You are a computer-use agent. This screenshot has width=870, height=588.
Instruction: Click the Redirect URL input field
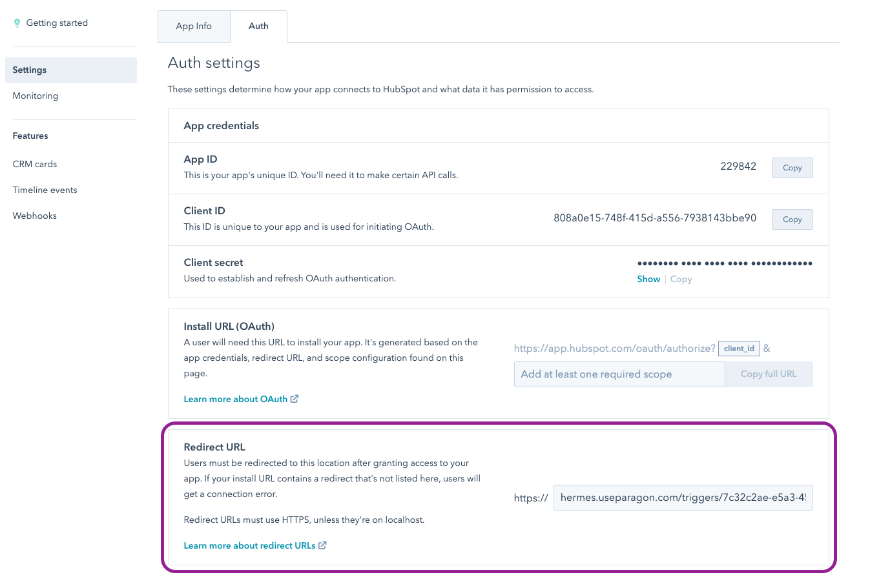683,498
